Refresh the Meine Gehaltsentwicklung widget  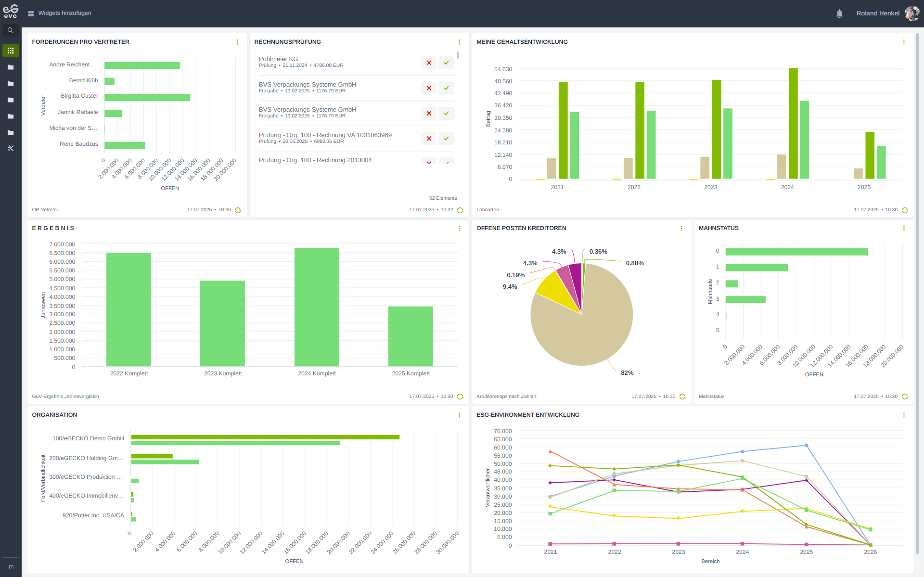[x=905, y=210]
